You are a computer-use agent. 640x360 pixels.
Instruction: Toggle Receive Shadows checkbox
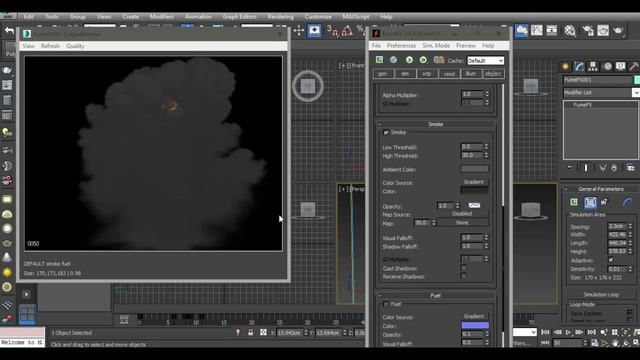coord(463,276)
